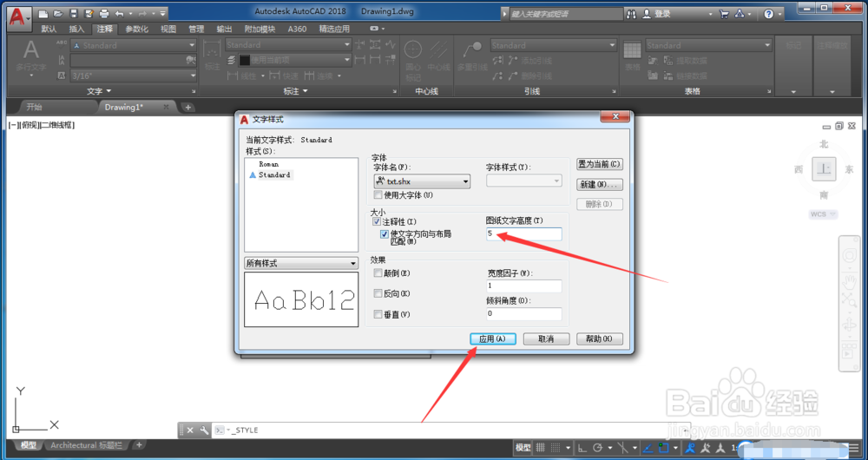Add a new drawing tab with plus button

187,107
